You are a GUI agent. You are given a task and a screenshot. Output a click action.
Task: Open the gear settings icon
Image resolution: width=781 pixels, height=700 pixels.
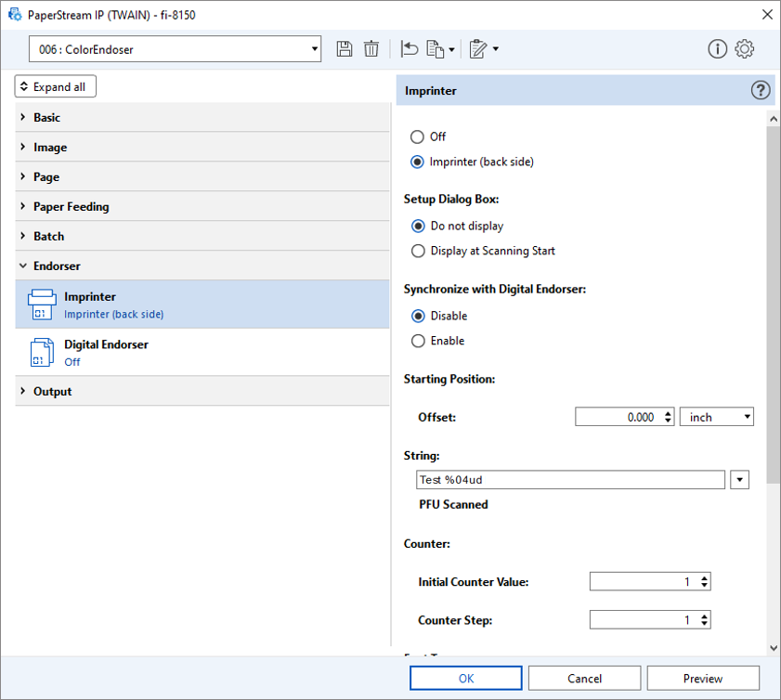(744, 49)
